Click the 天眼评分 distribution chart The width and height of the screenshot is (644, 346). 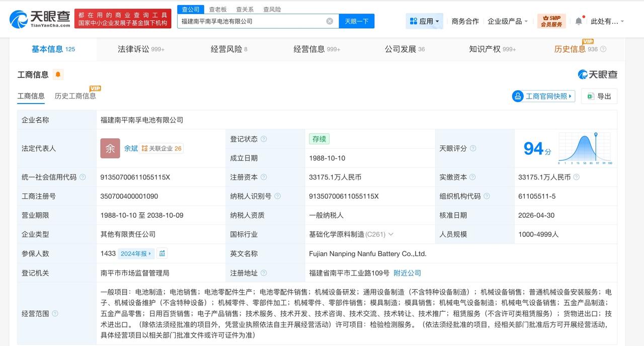pyautogui.click(x=585, y=148)
